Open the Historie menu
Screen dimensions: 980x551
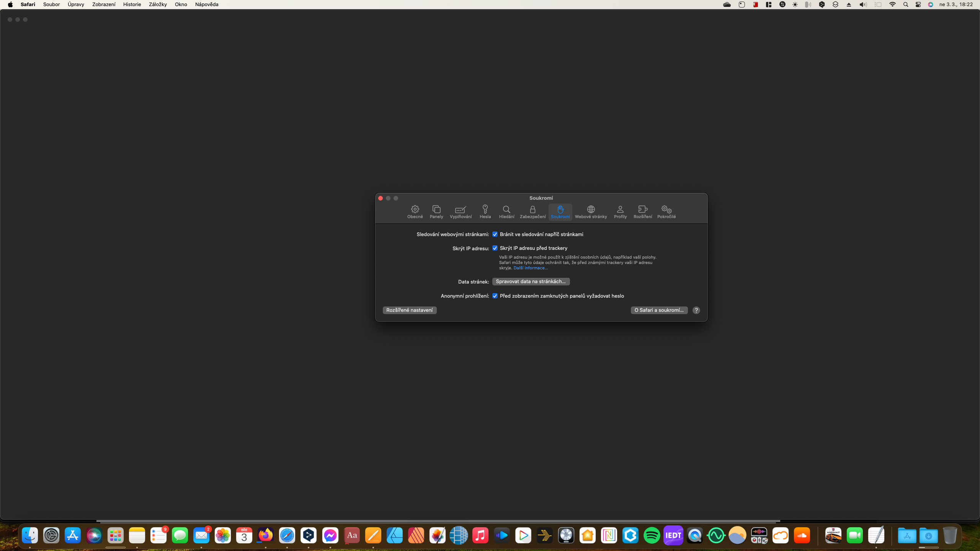[132, 5]
